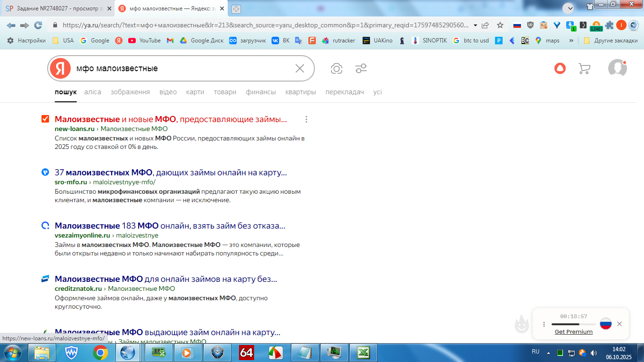Open the Russian flag VPN extension
644x362 pixels.
tap(517, 25)
